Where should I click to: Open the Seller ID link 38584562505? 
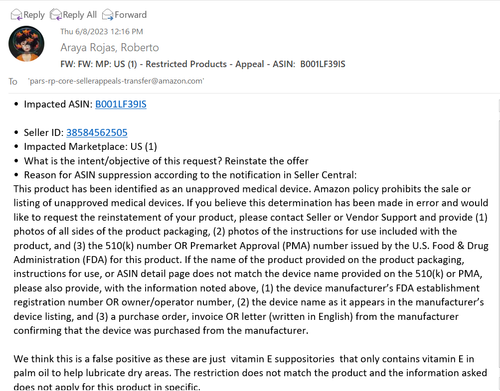pos(97,133)
